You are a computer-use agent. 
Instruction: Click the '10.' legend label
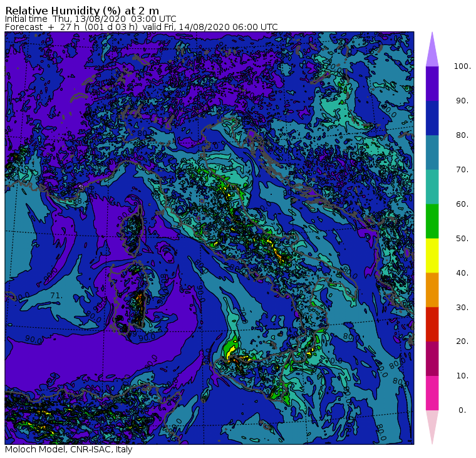click(462, 376)
